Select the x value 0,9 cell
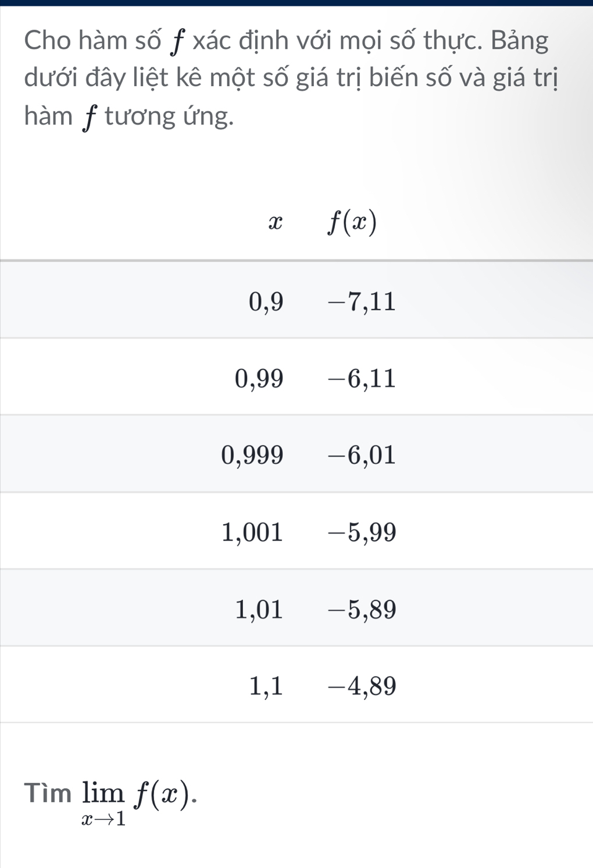Viewport: 593px width, 868px height. click(x=266, y=302)
